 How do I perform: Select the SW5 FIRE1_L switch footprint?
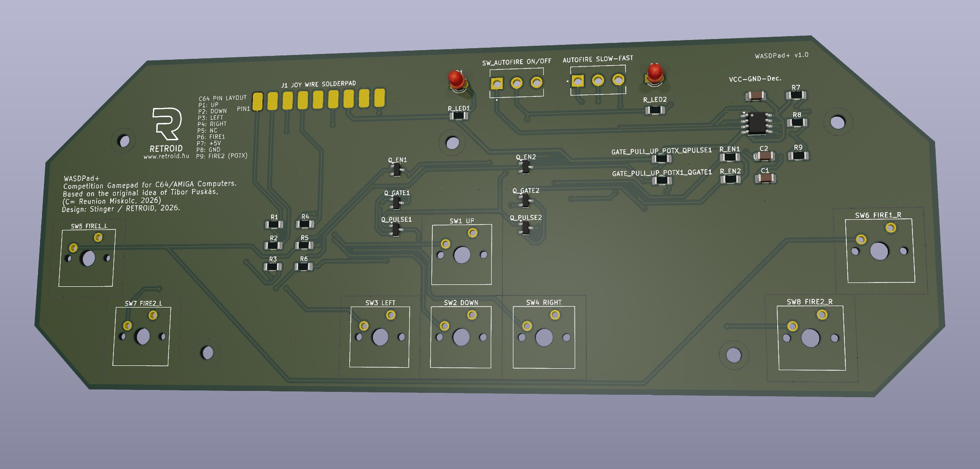[88, 258]
